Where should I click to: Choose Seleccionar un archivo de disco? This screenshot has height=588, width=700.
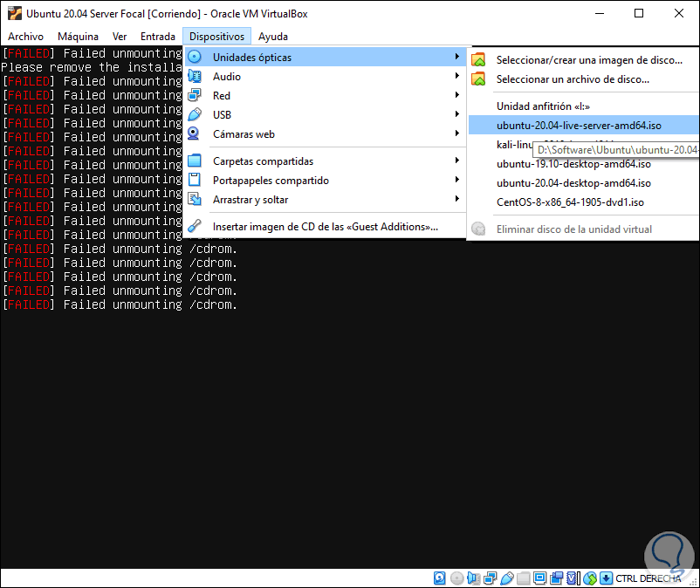pyautogui.click(x=582, y=79)
